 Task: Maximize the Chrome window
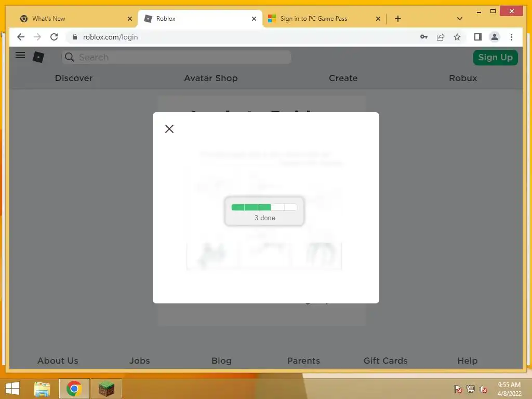(x=493, y=11)
